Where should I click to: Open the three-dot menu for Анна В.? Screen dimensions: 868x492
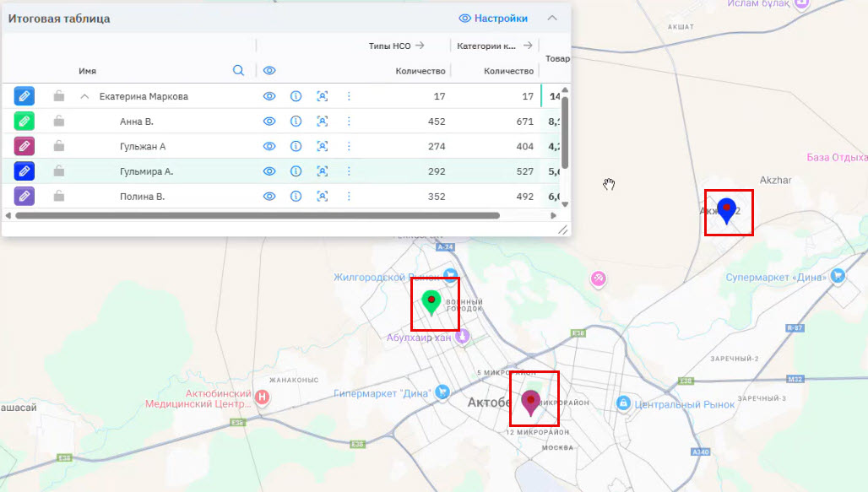click(349, 122)
